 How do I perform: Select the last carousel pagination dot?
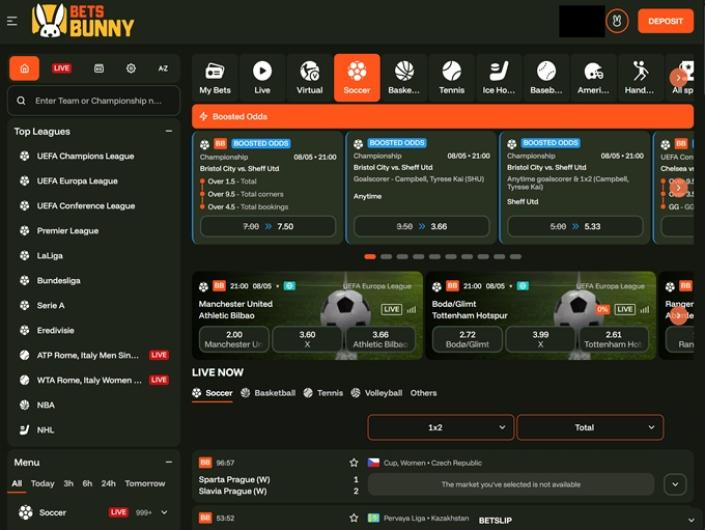click(x=516, y=257)
